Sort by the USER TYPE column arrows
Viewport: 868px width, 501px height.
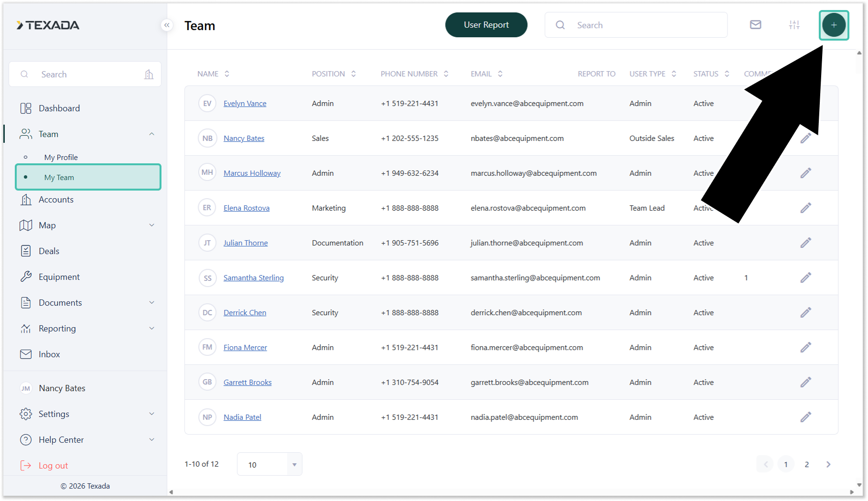[x=674, y=74]
